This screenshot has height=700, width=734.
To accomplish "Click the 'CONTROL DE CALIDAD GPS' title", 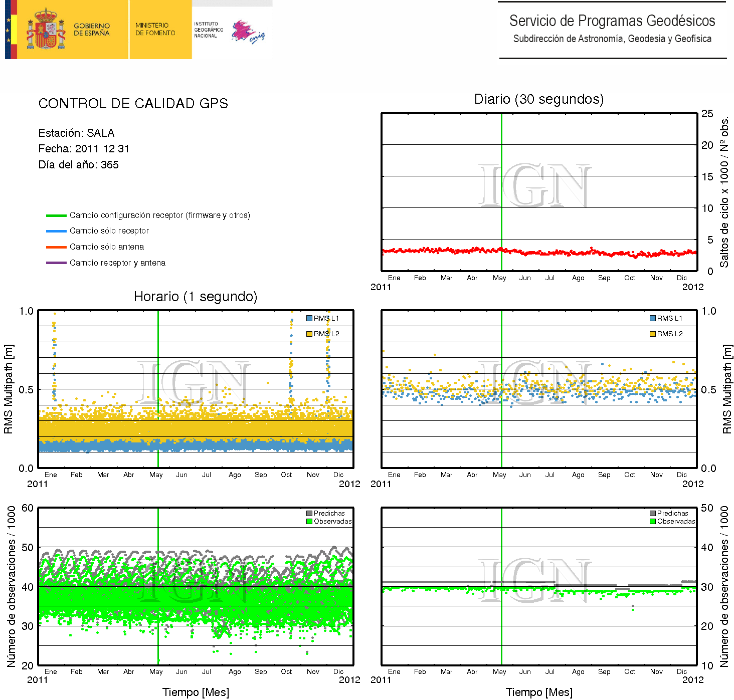I will (x=133, y=104).
